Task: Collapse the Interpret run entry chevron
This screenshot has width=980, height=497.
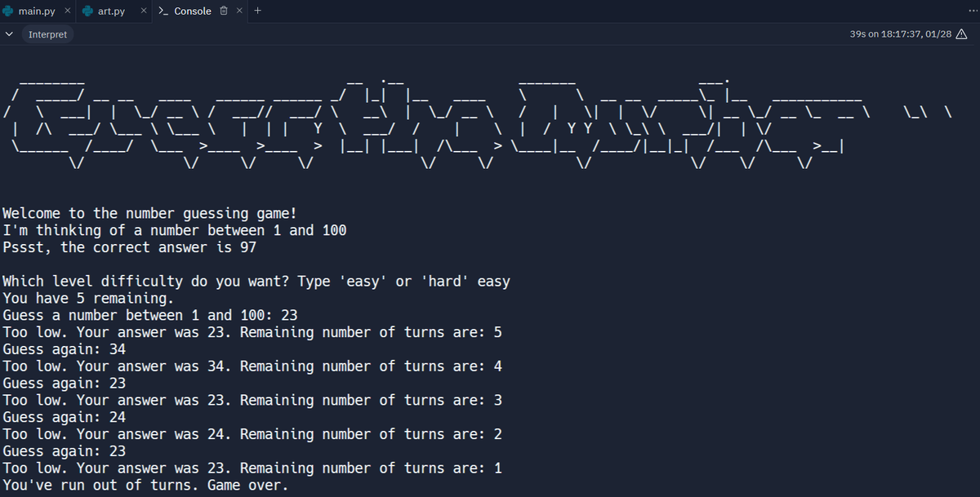Action: pos(9,34)
